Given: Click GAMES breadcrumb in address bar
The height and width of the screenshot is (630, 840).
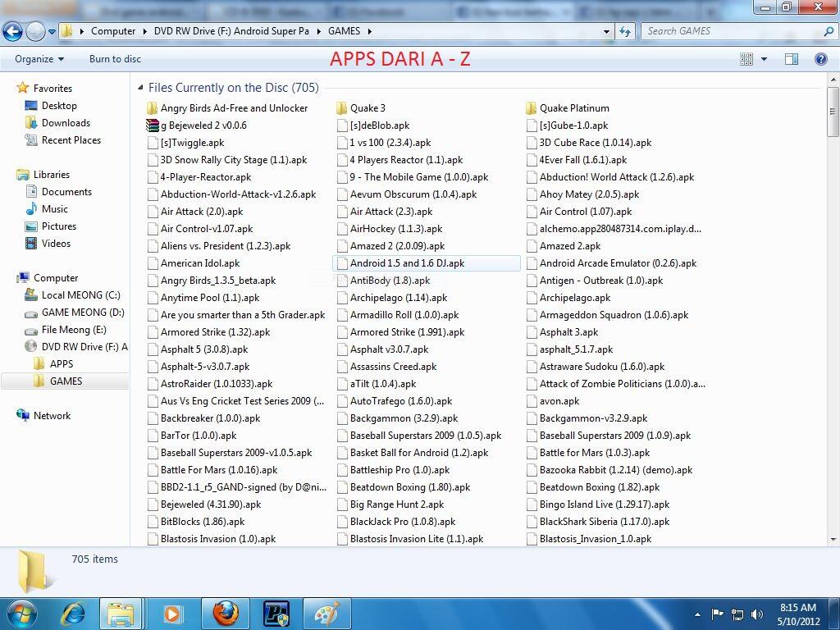Looking at the screenshot, I should point(344,31).
